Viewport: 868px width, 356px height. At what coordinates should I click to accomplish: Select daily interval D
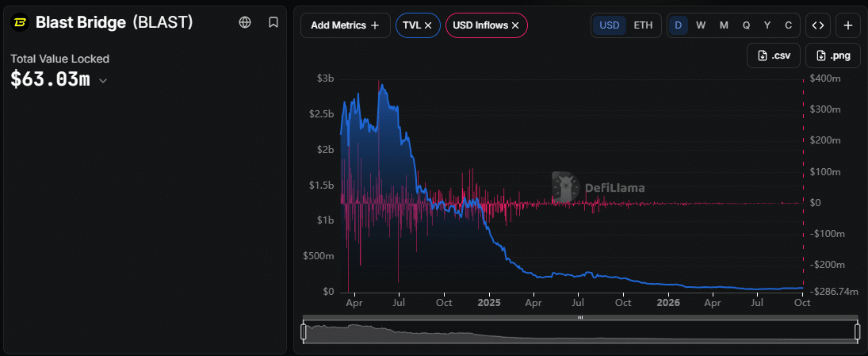point(678,25)
